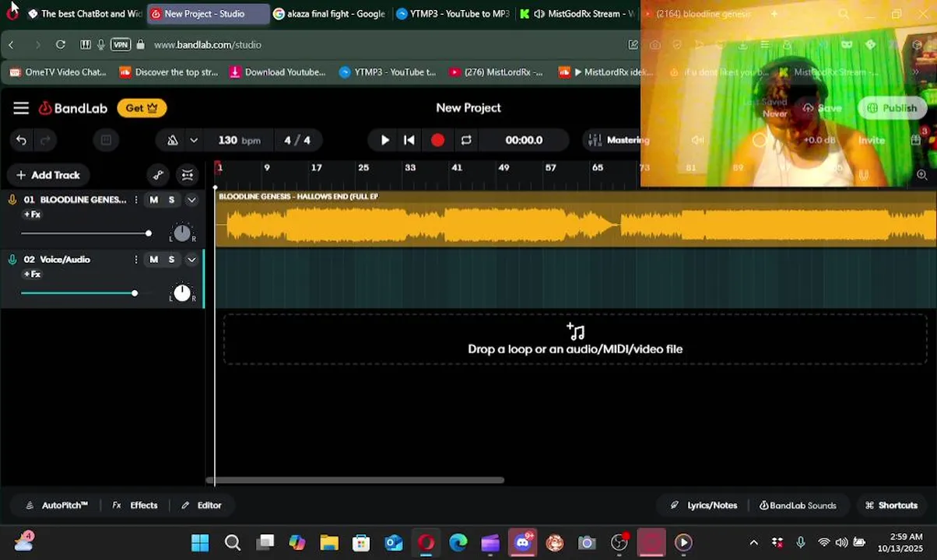Click the Voice/Audio pan knob
The height and width of the screenshot is (560, 937).
point(182,292)
